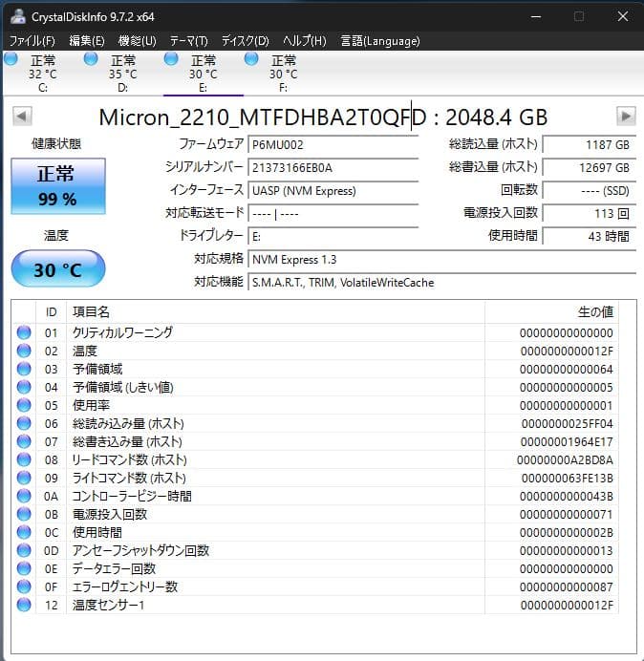
Task: Select drive E: status orb
Action: tap(171, 59)
